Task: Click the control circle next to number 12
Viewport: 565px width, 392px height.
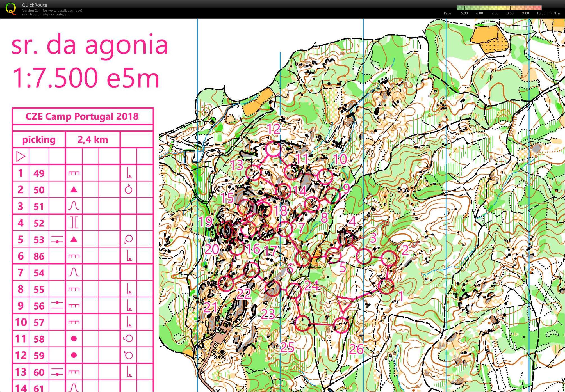Action: click(273, 149)
